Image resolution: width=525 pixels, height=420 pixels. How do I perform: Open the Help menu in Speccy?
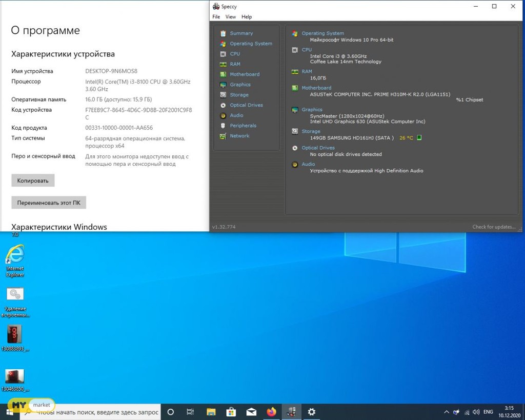pos(247,17)
